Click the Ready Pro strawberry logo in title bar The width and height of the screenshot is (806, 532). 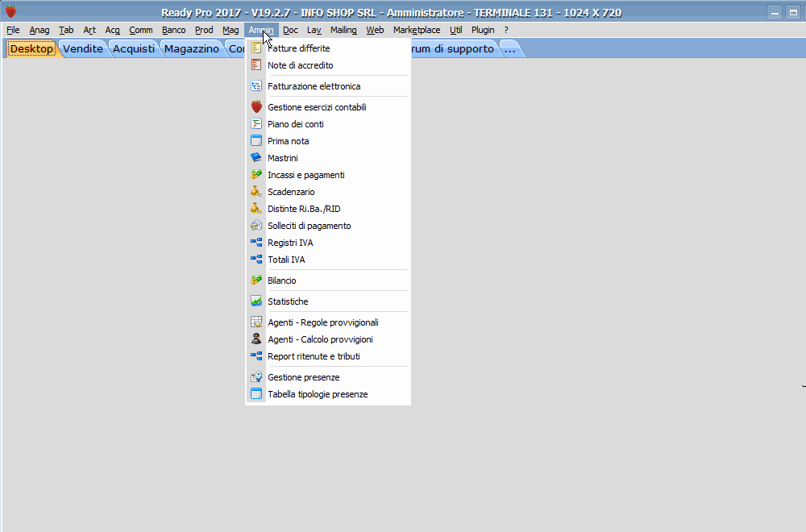click(10, 12)
